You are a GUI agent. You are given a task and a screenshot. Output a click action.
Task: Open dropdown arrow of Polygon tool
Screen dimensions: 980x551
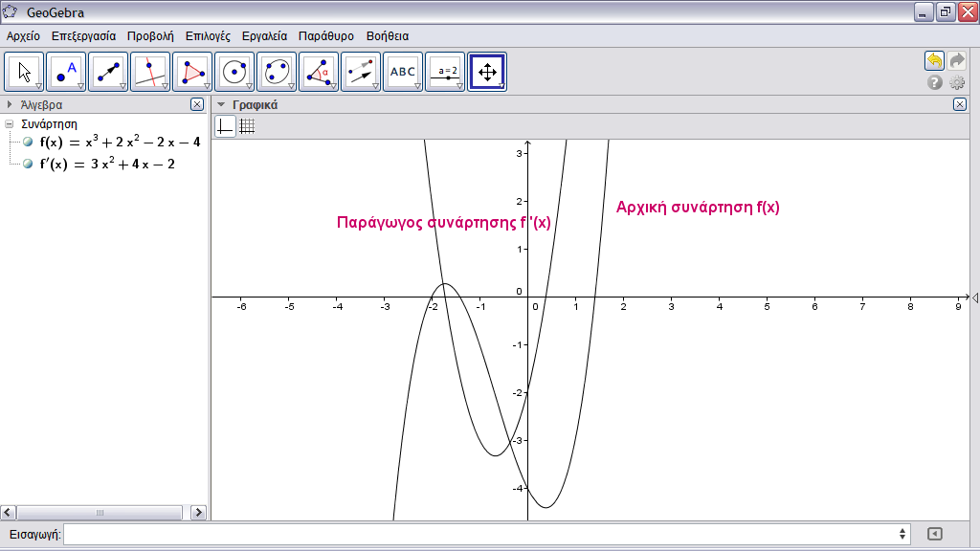[207, 86]
